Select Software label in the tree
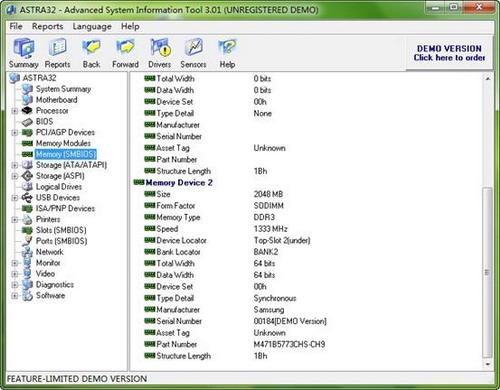 pos(50,296)
